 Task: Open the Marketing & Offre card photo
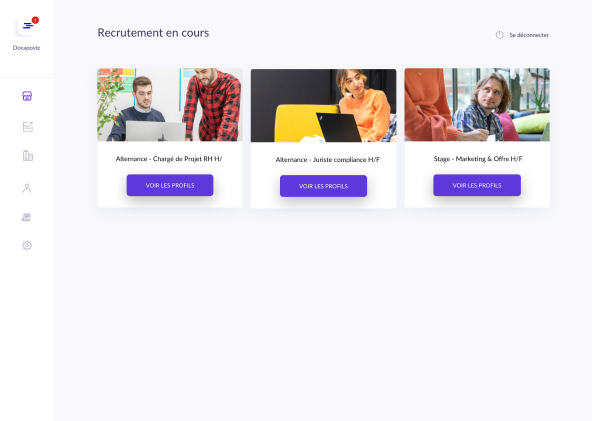[x=477, y=105]
